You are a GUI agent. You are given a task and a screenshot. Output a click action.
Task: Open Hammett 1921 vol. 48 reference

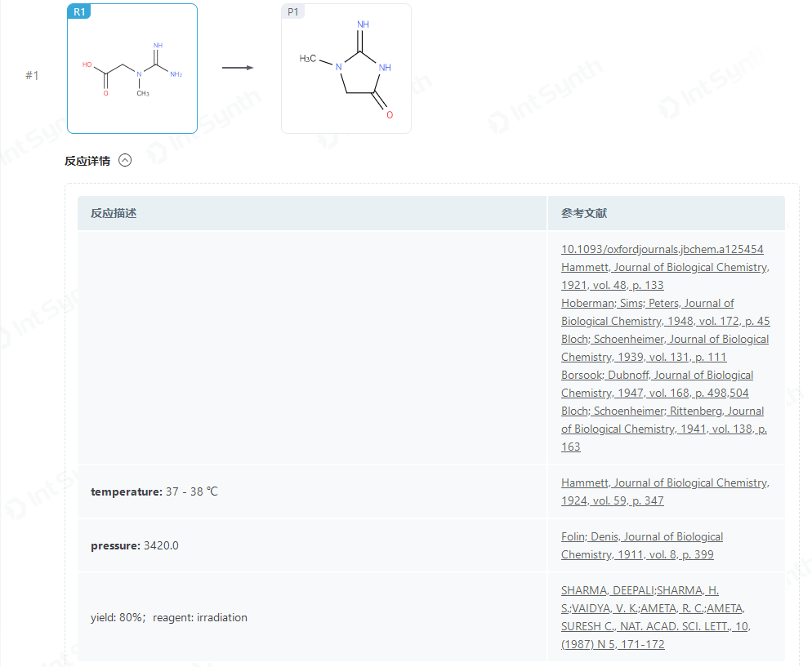tap(665, 276)
